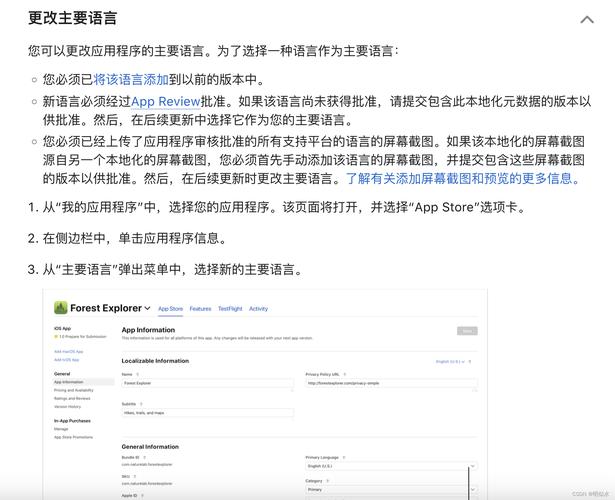Collapse the 更改主要语言 section chevron
The height and width of the screenshot is (500, 615).
pos(587,20)
